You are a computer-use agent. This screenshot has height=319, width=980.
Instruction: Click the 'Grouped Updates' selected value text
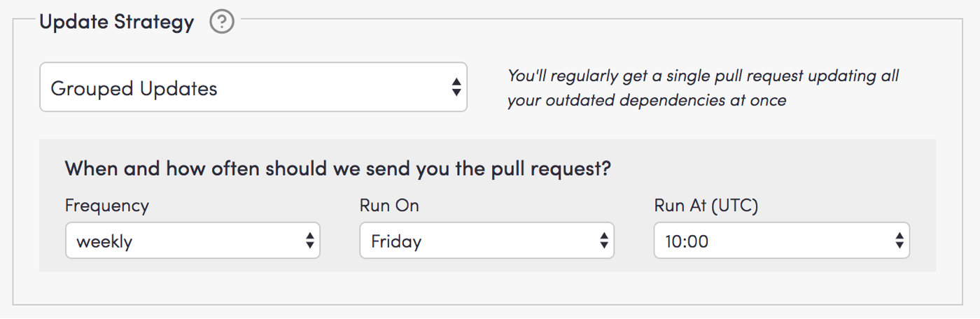134,89
